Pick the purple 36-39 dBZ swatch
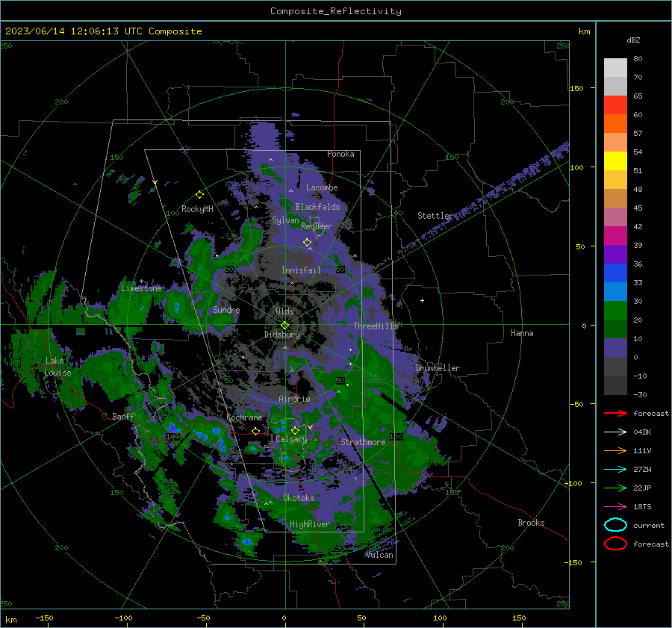 tap(615, 255)
